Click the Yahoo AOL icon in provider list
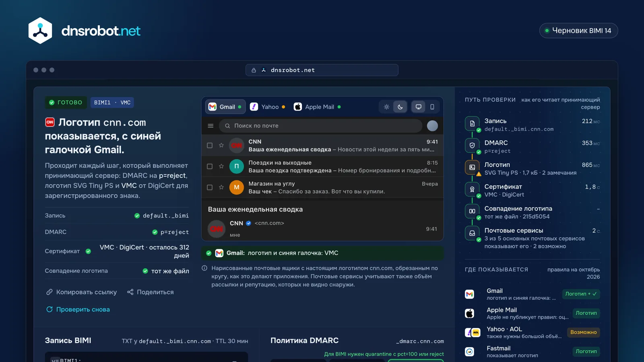This screenshot has height=362, width=644. click(x=473, y=333)
